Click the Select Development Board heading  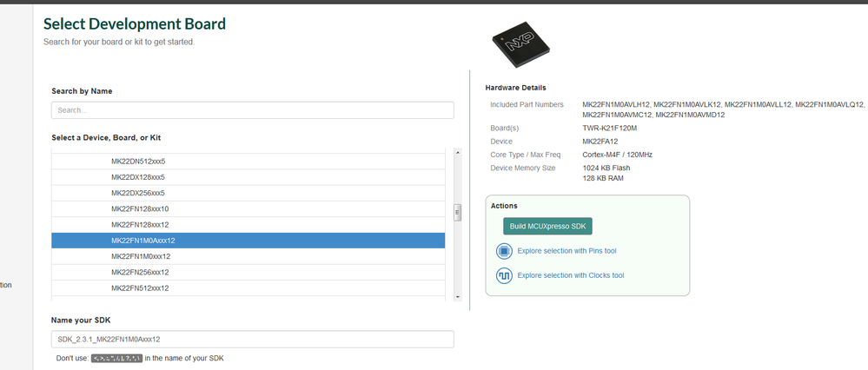point(135,23)
